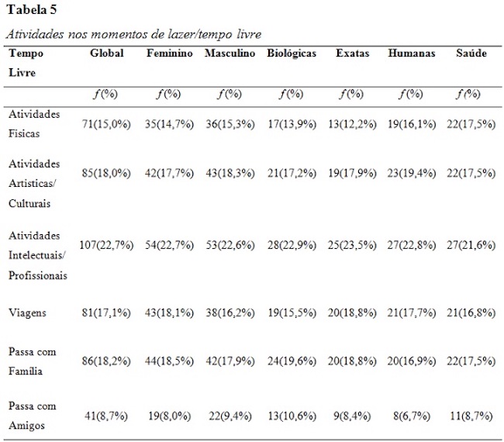Click the Masculino column header

[230, 54]
